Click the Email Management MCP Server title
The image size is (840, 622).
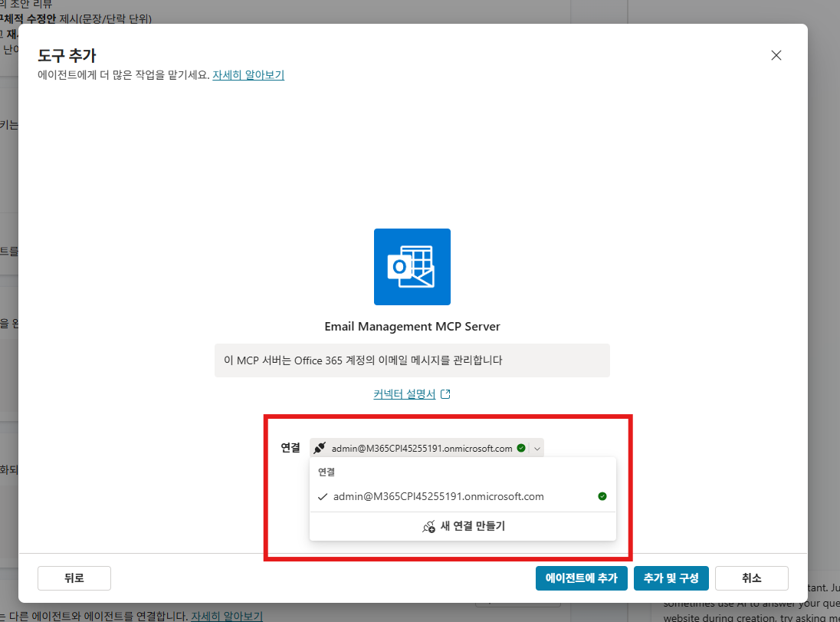(412, 327)
